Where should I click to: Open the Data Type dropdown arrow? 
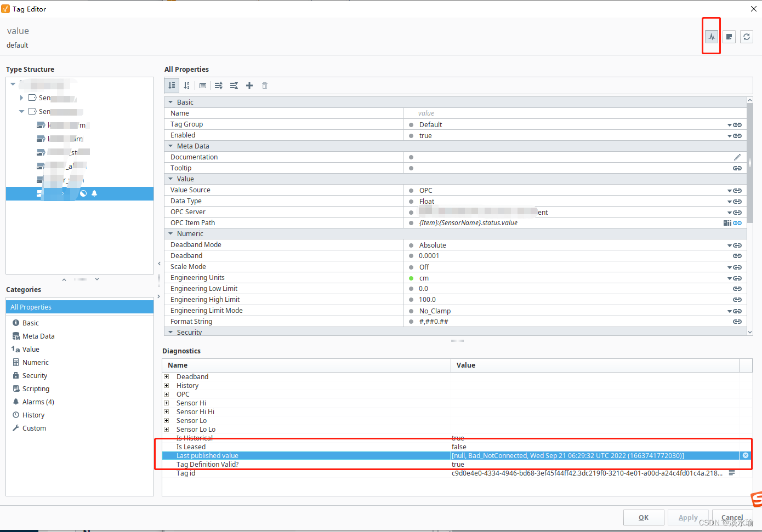point(730,202)
